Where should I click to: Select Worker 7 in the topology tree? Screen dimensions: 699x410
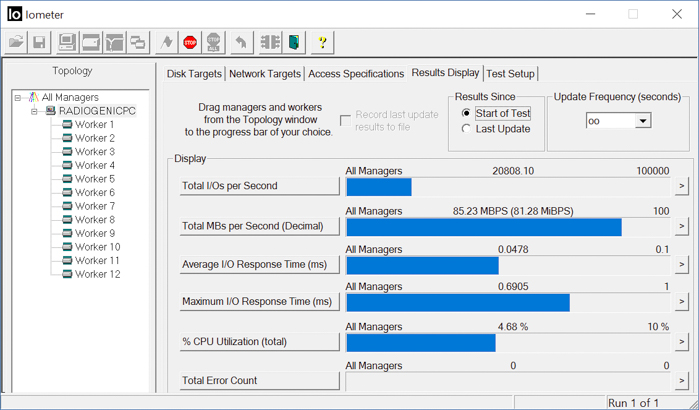[94, 206]
